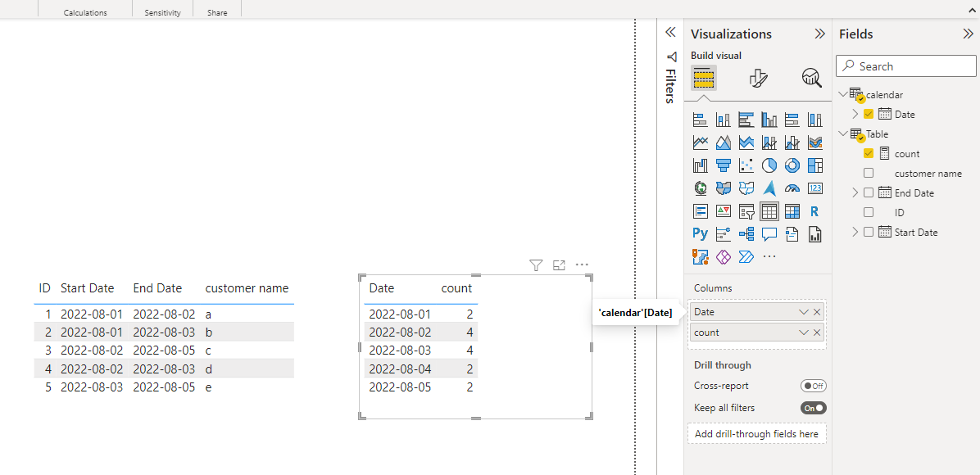The height and width of the screenshot is (475, 980).
Task: Add the Map globe visual
Action: click(700, 188)
